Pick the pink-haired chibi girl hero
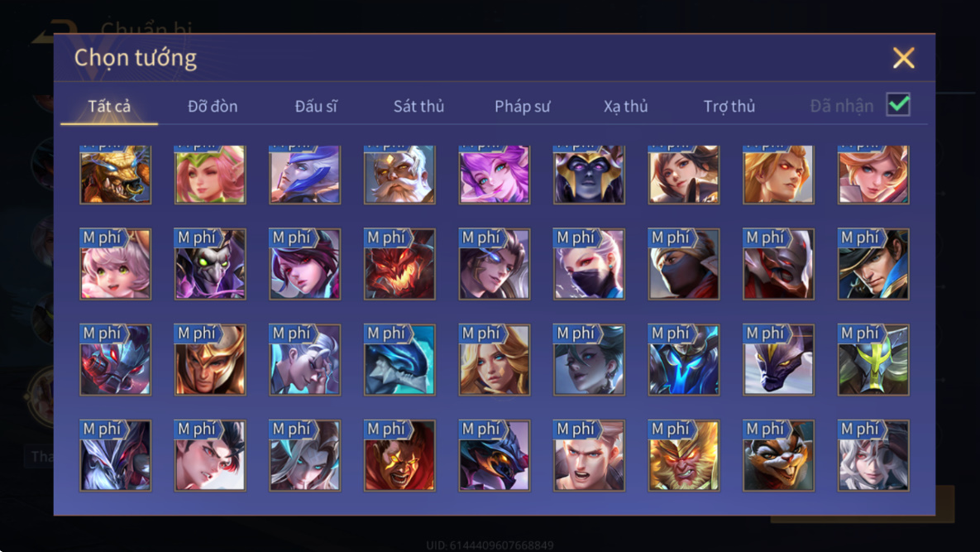This screenshot has width=980, height=552. (x=115, y=264)
